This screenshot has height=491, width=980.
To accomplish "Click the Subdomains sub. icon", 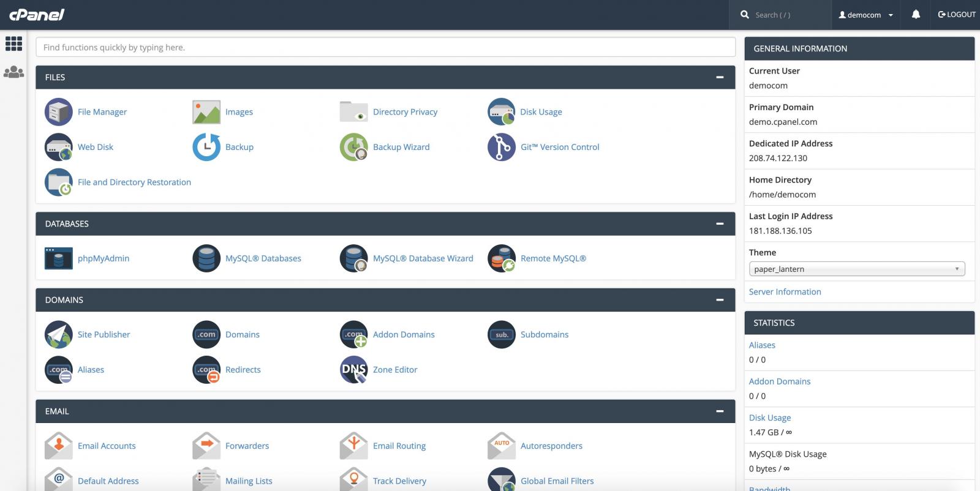I will [x=502, y=334].
